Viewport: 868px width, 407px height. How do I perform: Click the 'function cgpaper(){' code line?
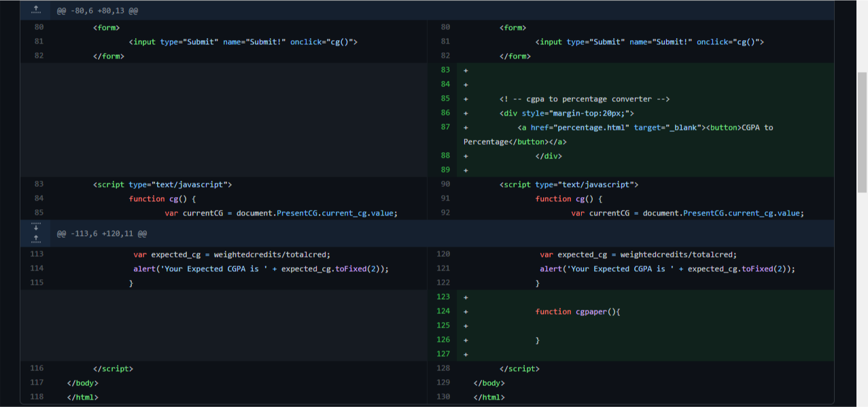click(578, 311)
